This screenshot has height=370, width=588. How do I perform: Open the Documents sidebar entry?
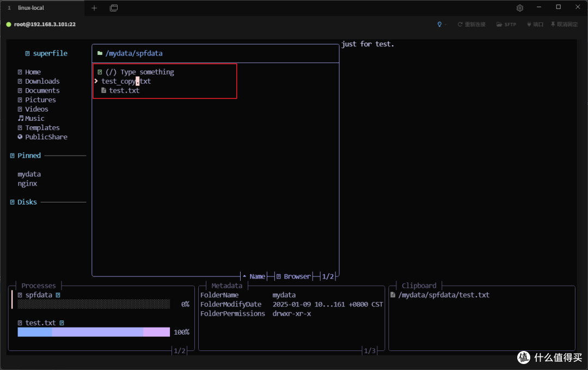[x=38, y=91]
